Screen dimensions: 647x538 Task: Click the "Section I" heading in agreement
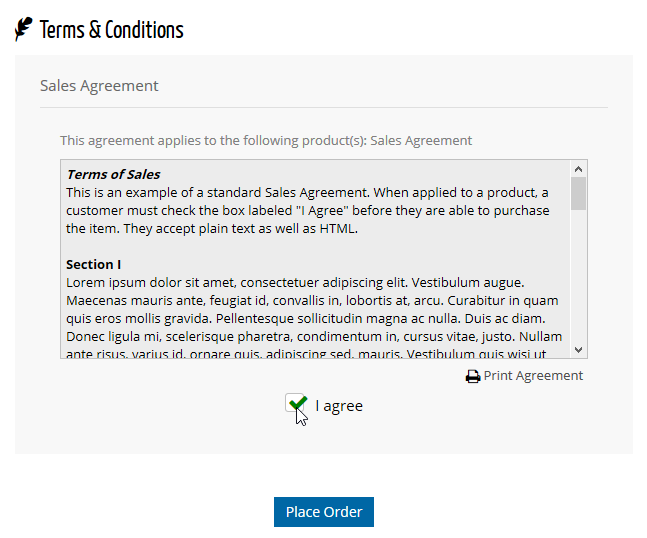pyautogui.click(x=94, y=265)
